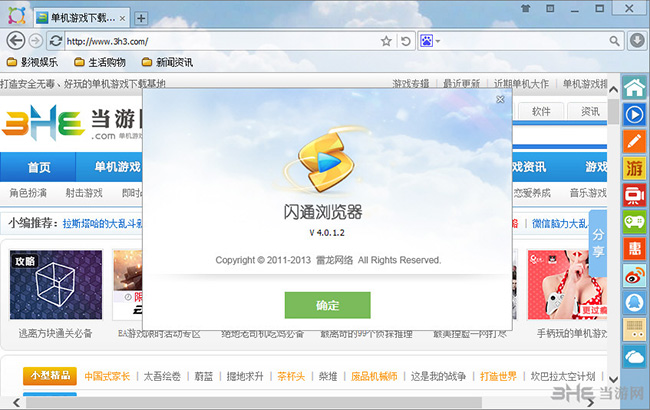Open the 微信脑力大乱 recommendation link

pos(560,224)
